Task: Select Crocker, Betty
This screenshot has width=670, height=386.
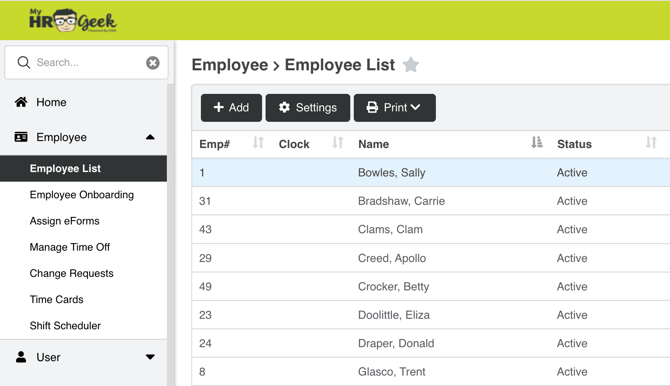Action: pos(394,286)
